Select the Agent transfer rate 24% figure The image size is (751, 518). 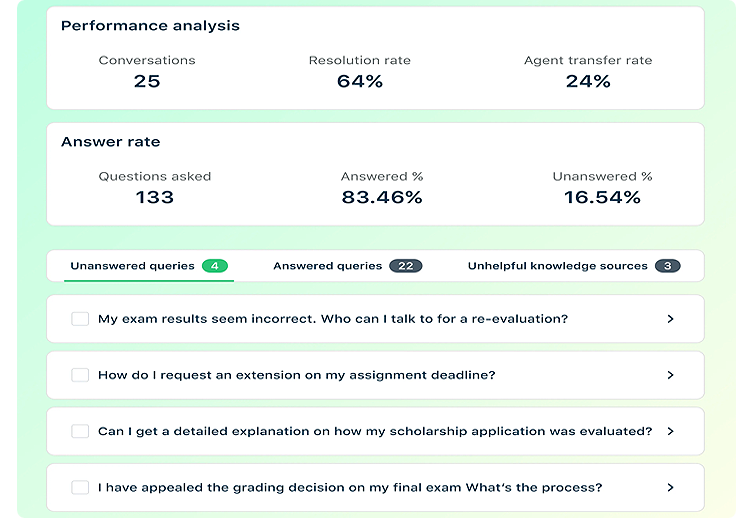(588, 82)
